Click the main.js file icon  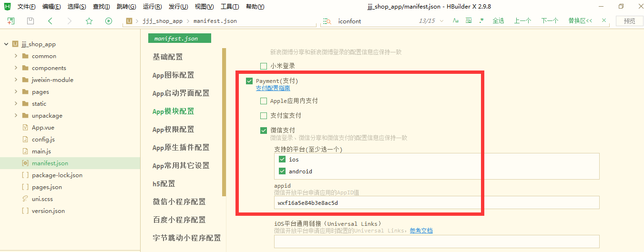pyautogui.click(x=25, y=151)
